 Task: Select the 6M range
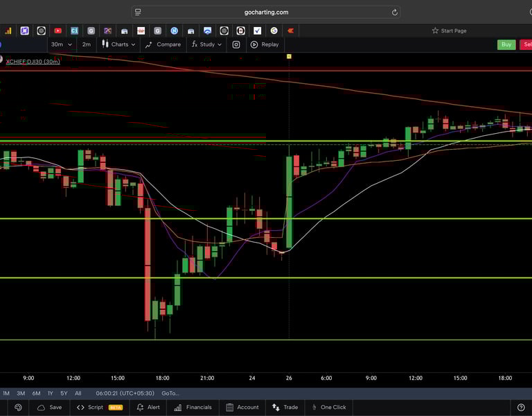36,393
